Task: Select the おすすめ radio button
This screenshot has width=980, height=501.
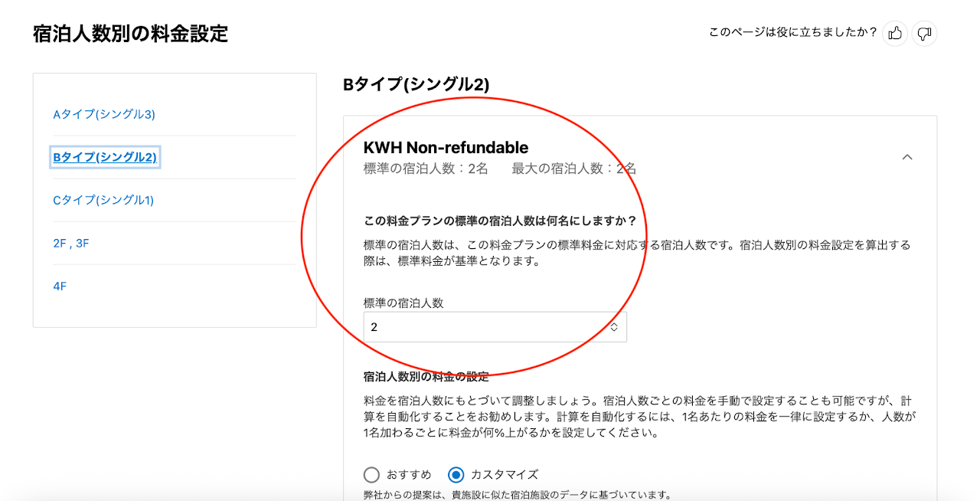Action: pos(371,474)
